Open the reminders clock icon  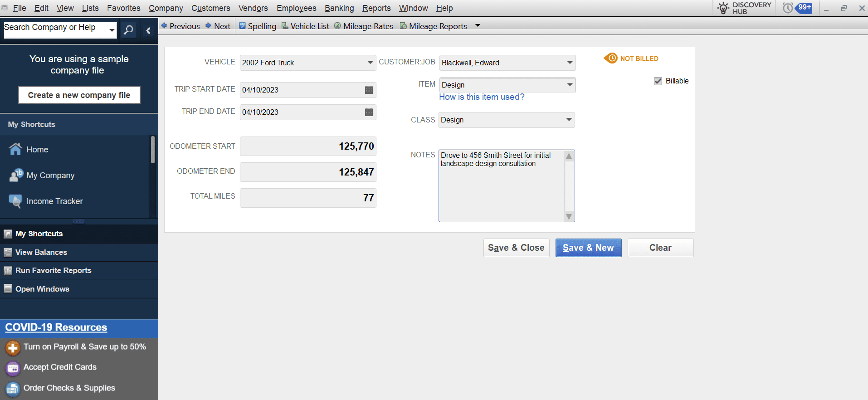coord(788,8)
